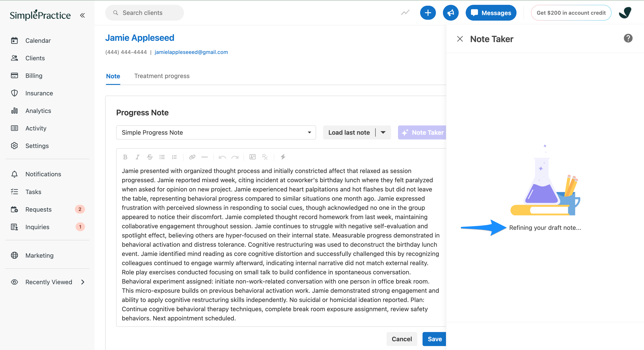Toggle bold formatting in the note editor
644x350 pixels.
[x=125, y=157]
